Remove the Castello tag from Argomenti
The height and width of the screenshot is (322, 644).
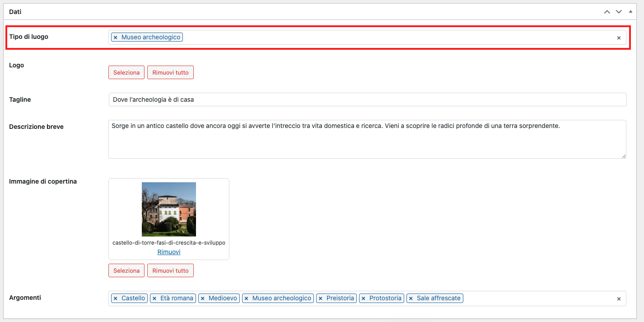116,298
